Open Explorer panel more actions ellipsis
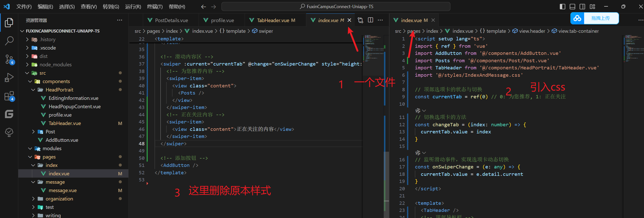Image resolution: width=644 pixels, height=218 pixels. (120, 20)
